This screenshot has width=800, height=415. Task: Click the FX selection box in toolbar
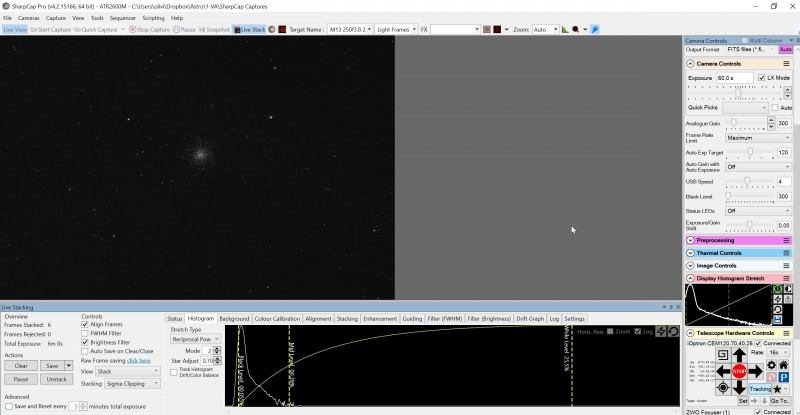point(455,30)
